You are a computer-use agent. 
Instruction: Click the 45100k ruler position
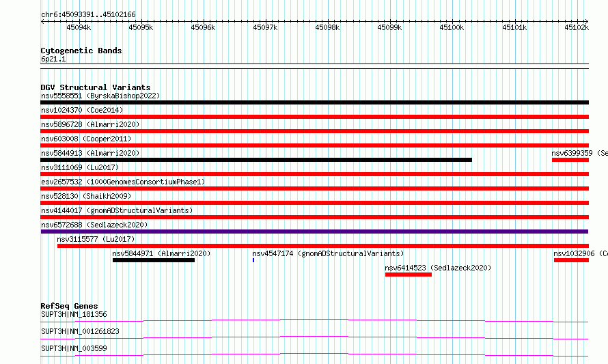point(452,27)
